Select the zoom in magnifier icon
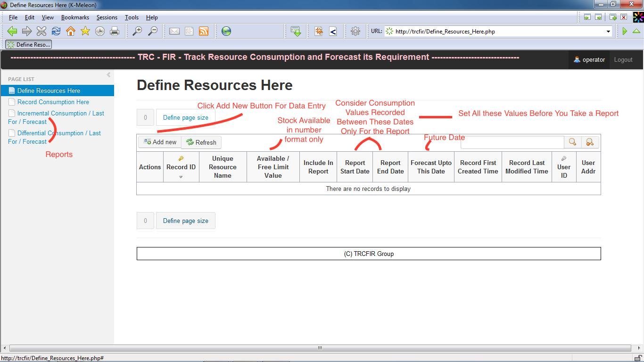 137,31
